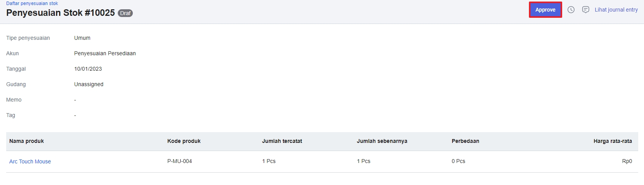Viewport: 644px width, 185px height.
Task: Go back to Daftar penyesuaian stok
Action: pyautogui.click(x=32, y=3)
